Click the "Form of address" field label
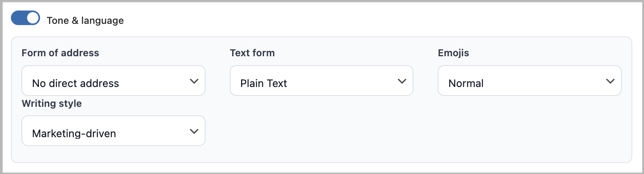Screen dimensions: 644x174 [x=60, y=53]
